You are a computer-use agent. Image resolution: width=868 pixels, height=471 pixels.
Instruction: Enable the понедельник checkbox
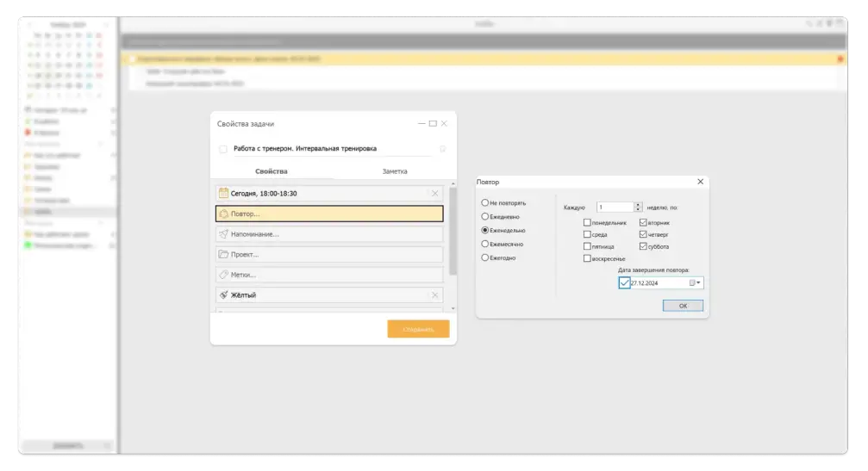(587, 222)
